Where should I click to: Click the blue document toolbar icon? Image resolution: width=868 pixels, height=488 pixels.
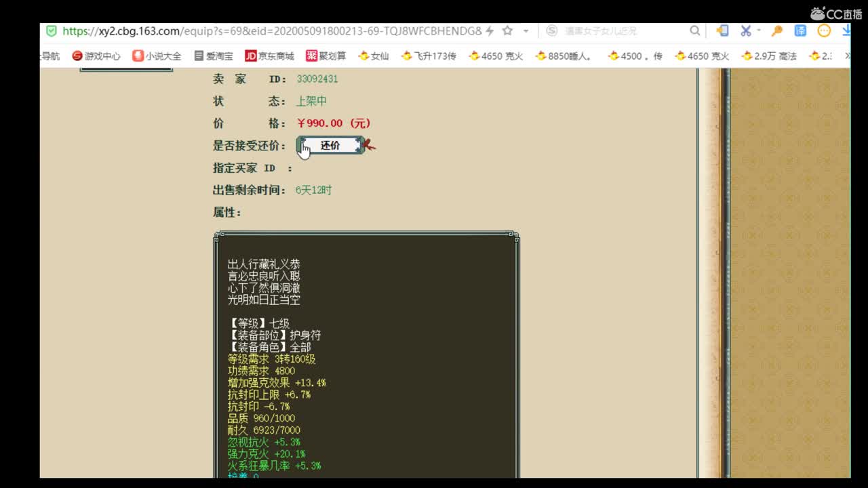pyautogui.click(x=723, y=30)
